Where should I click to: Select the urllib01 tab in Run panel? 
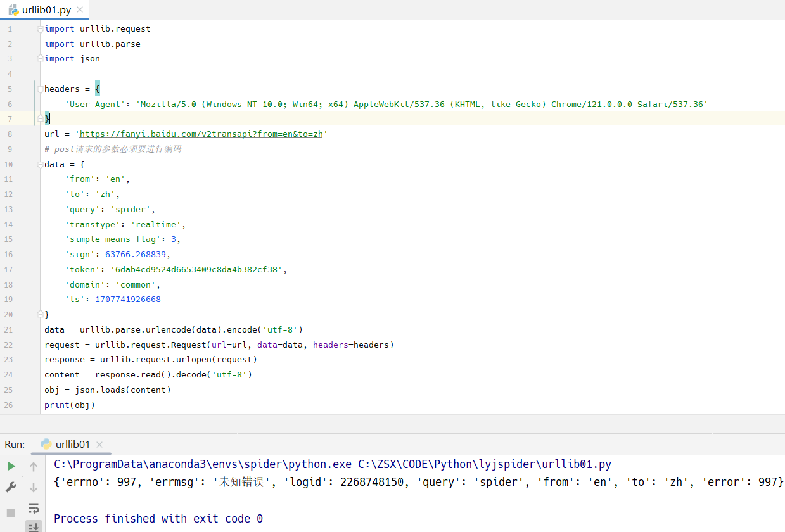tap(72, 444)
